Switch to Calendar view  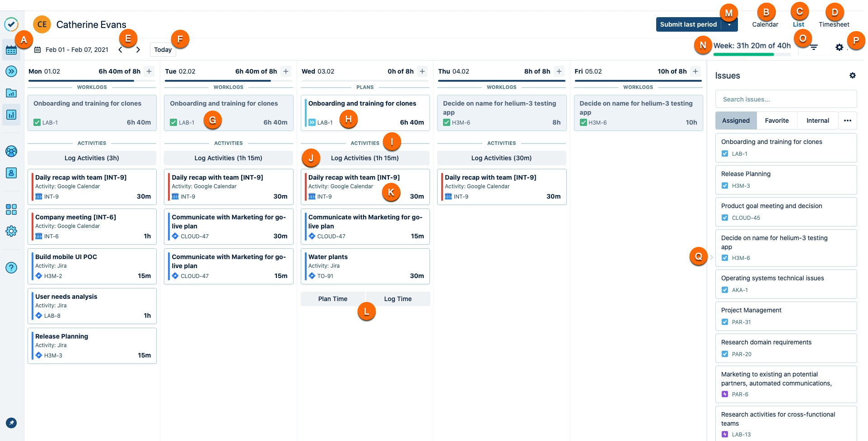click(765, 24)
